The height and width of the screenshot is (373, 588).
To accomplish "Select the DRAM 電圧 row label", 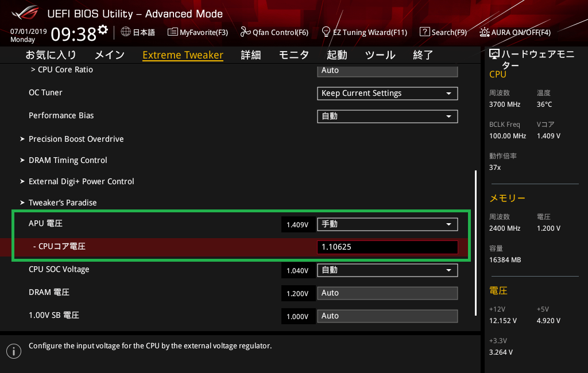I will (49, 293).
